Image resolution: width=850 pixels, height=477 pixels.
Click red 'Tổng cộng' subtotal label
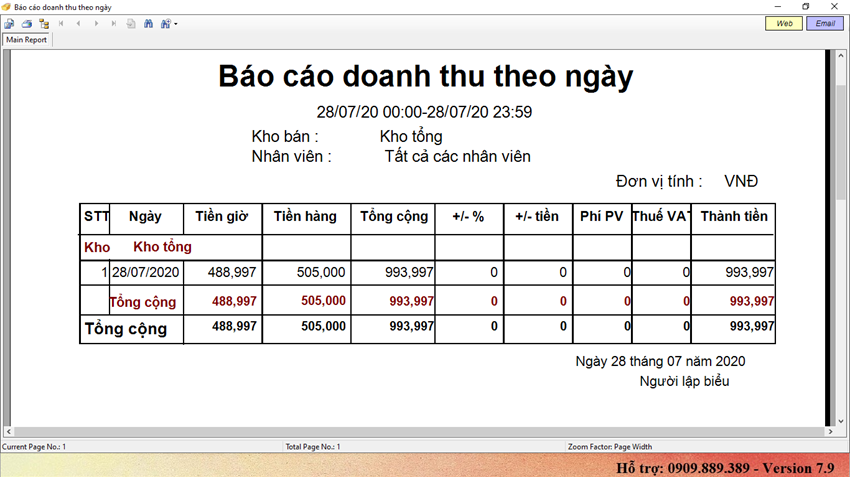coord(143,302)
